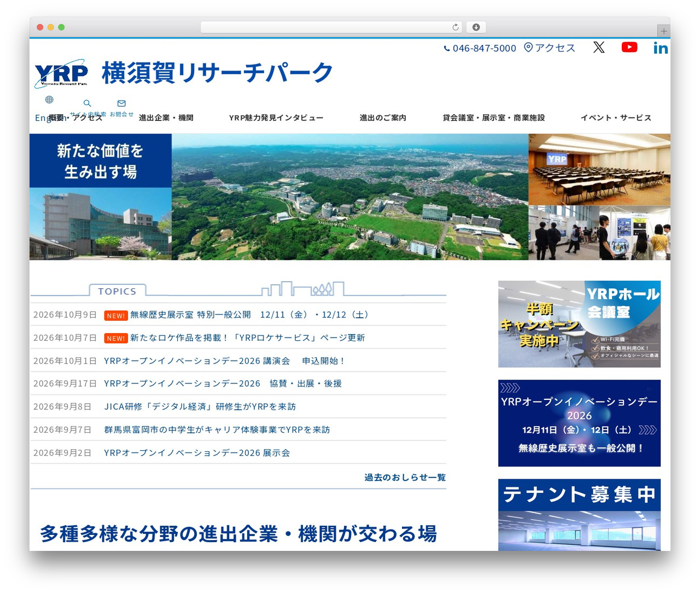
Task: Open YRPホール会議室 half-price campaign banner
Action: pyautogui.click(x=579, y=324)
